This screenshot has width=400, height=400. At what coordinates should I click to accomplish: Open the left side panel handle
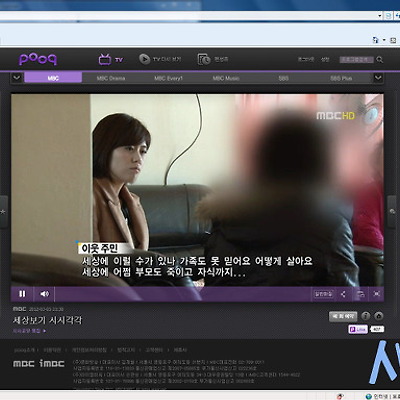[3, 212]
